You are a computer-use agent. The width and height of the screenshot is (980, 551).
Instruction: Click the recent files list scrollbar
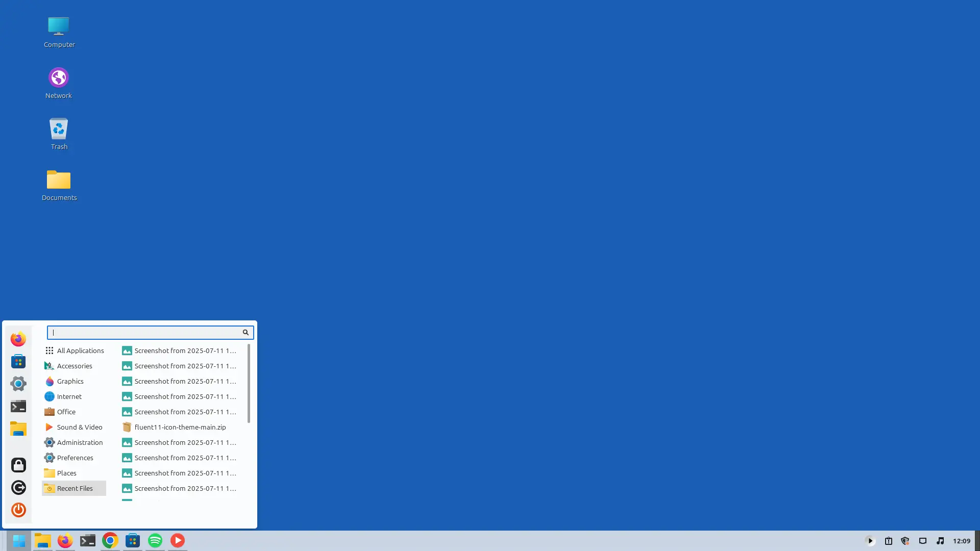[249, 384]
